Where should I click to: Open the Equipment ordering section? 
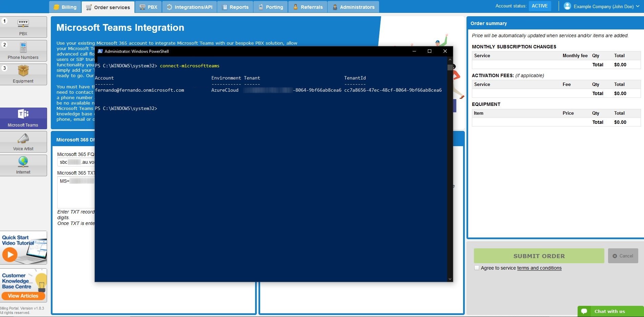23,74
